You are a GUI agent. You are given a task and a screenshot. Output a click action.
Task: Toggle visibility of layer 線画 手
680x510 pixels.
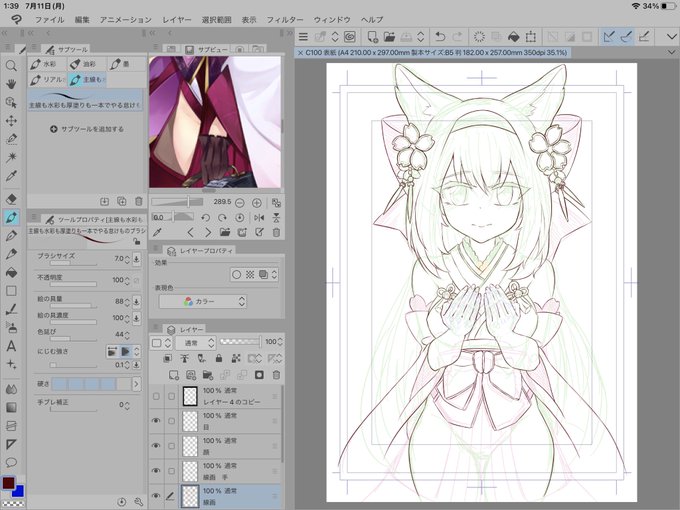click(156, 471)
